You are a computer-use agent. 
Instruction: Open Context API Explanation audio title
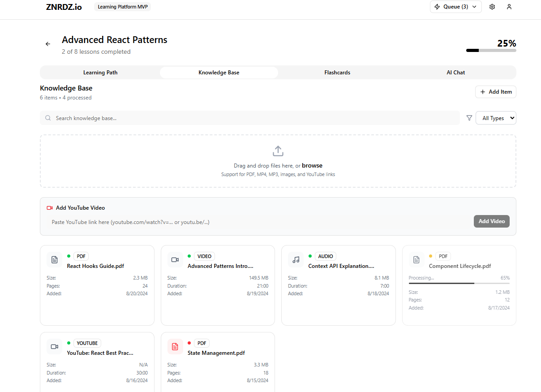click(341, 266)
